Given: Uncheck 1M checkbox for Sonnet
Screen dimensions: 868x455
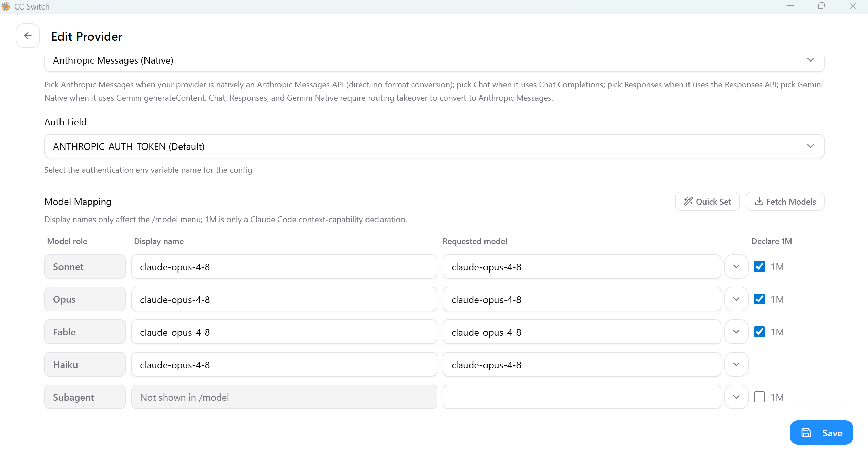Looking at the screenshot, I should coord(760,267).
